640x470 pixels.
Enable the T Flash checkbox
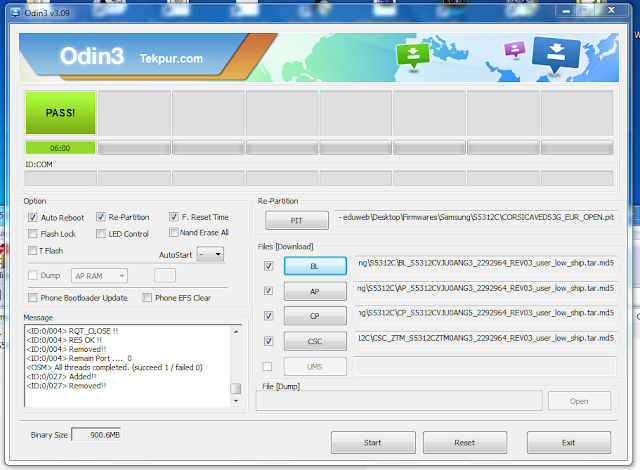click(x=33, y=250)
